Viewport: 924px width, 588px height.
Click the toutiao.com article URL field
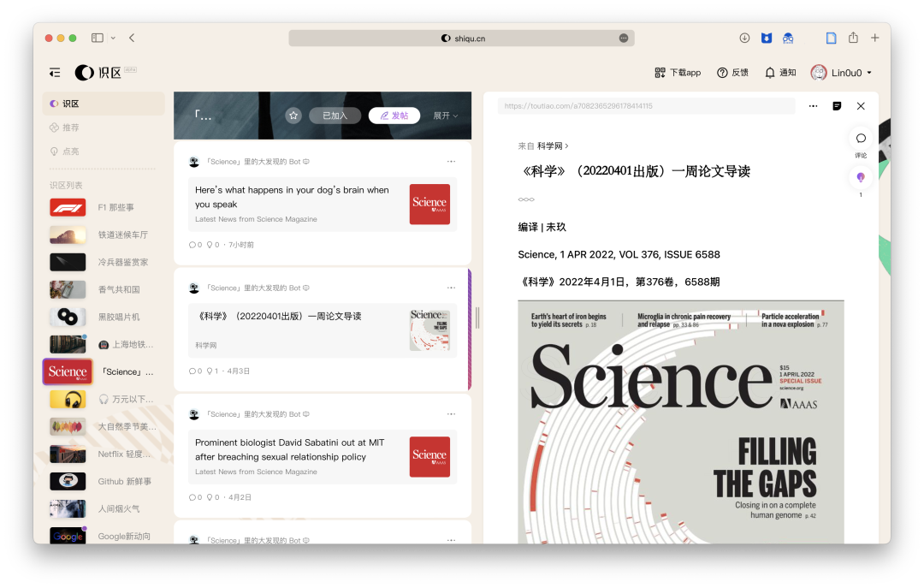(647, 106)
